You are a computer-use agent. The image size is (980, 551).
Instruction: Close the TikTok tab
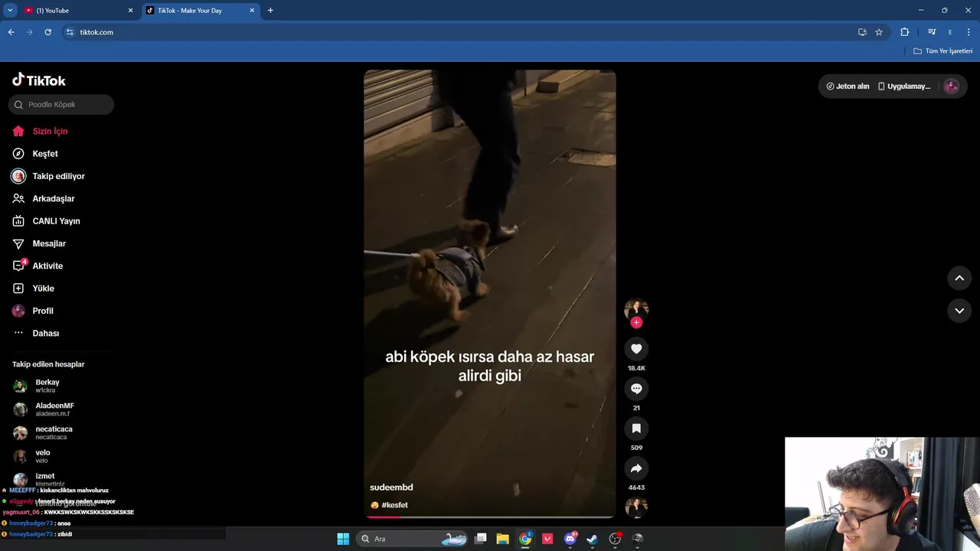point(252,11)
